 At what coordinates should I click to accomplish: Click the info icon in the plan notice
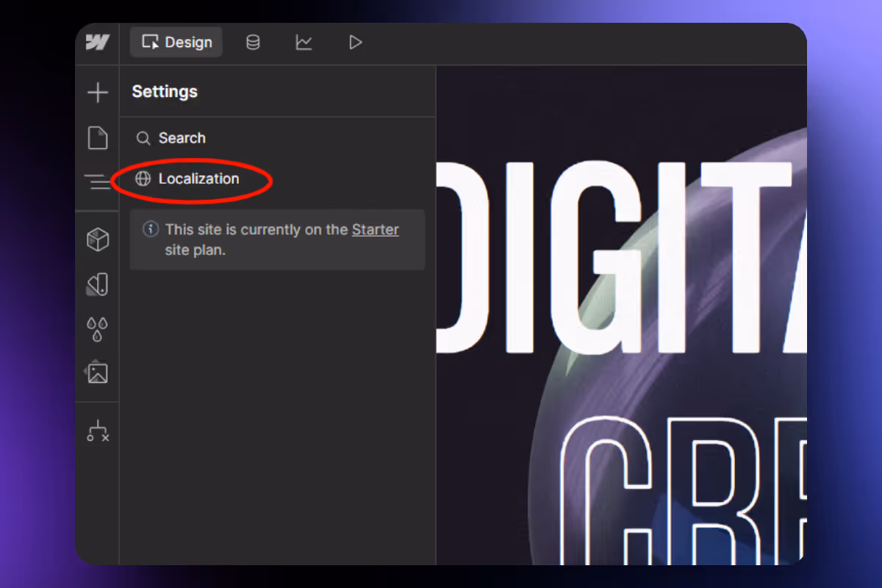[x=151, y=229]
